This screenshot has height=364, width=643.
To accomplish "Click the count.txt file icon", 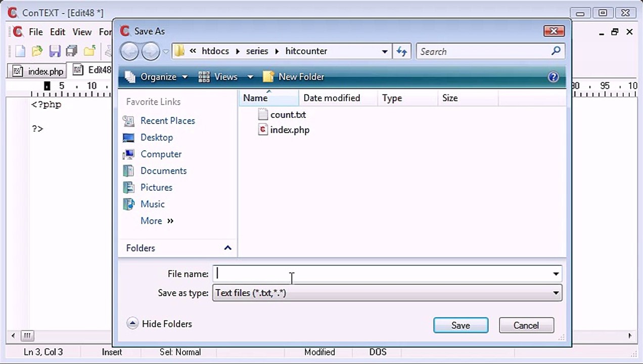I will click(263, 114).
